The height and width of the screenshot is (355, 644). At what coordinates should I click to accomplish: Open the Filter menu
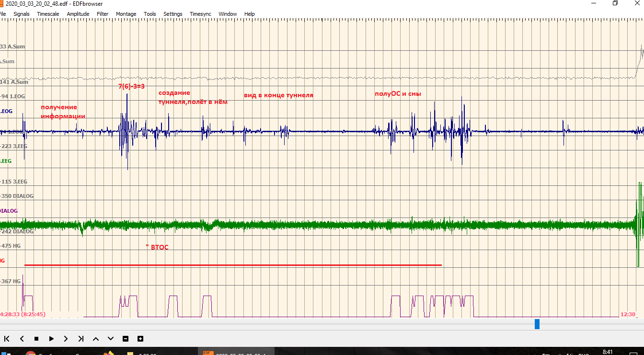(x=103, y=14)
